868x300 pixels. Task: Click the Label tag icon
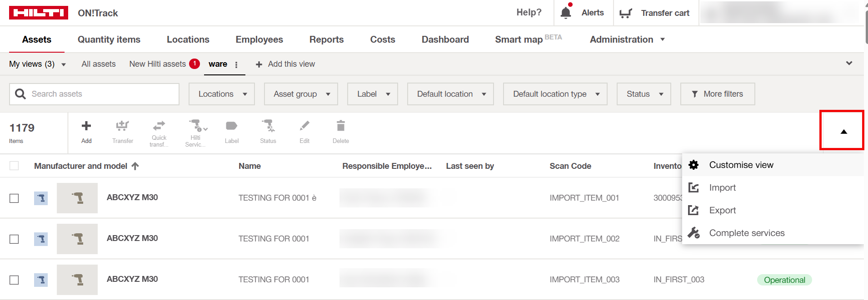[x=231, y=126]
